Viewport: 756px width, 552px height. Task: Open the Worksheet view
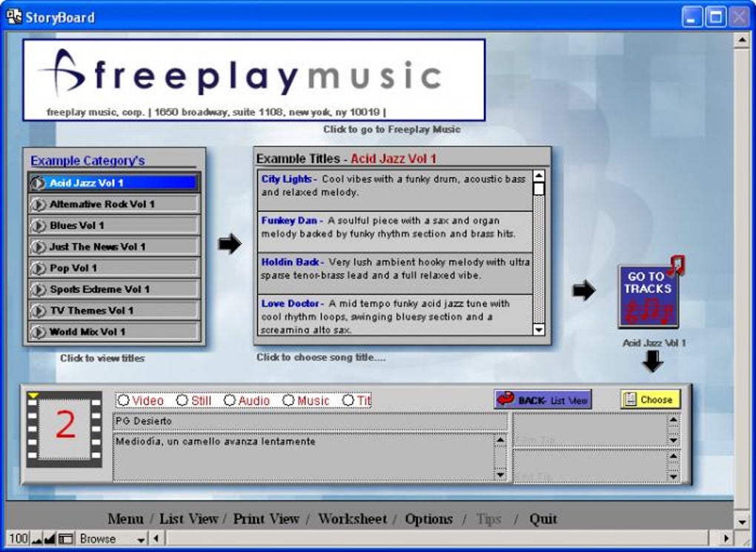coord(352,519)
